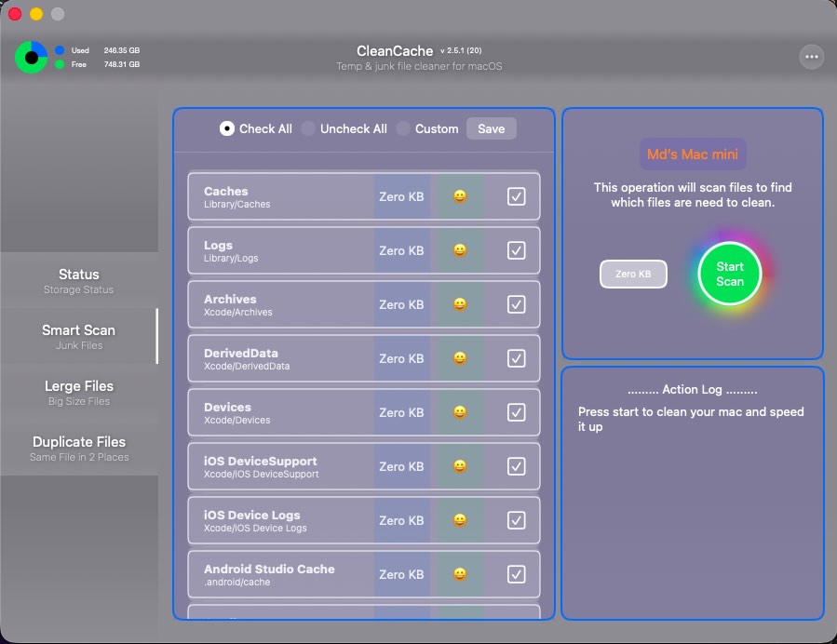Click the Library/Logs path text
Screen dimensions: 837x644
(x=231, y=258)
